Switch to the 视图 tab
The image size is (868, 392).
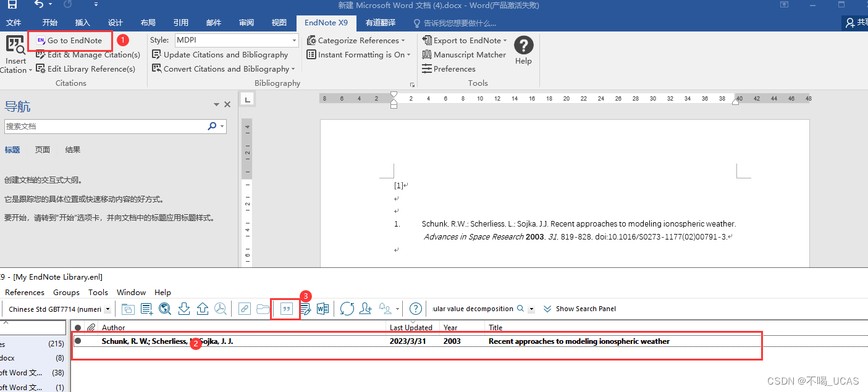click(279, 23)
